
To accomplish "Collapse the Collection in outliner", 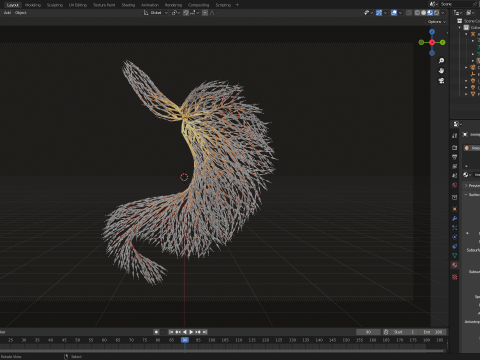I will 460,28.
